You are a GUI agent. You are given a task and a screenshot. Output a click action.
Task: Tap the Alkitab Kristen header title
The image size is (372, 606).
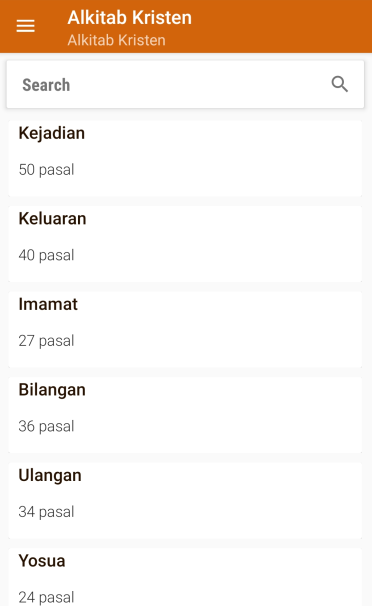point(129,18)
